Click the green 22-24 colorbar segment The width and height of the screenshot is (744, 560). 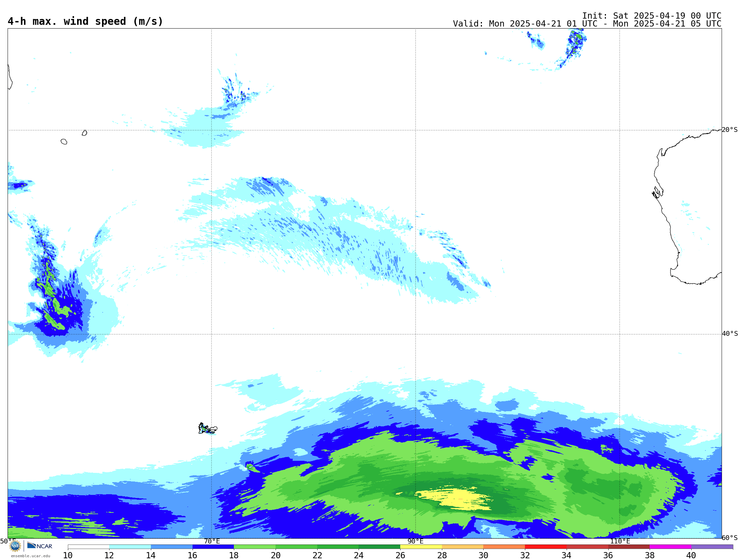(338, 547)
